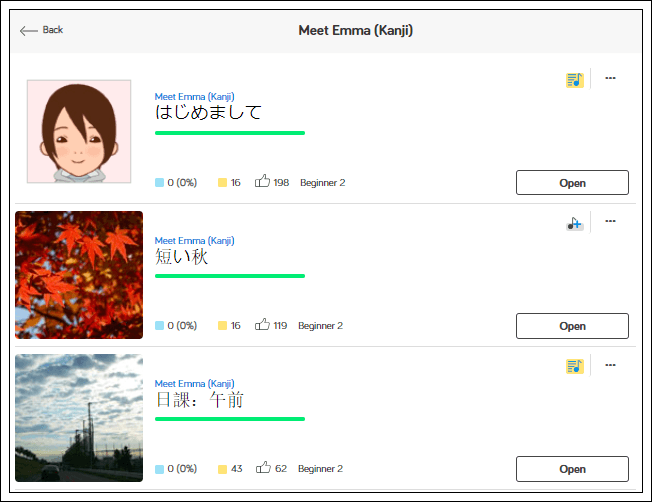The height and width of the screenshot is (502, 652).
Task: Click the red maple leaves thumbnail
Action: point(79,275)
